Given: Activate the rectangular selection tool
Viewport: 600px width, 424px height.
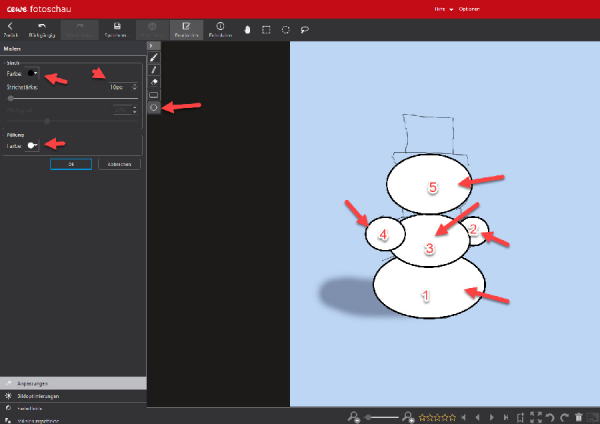Looking at the screenshot, I should pyautogui.click(x=266, y=29).
